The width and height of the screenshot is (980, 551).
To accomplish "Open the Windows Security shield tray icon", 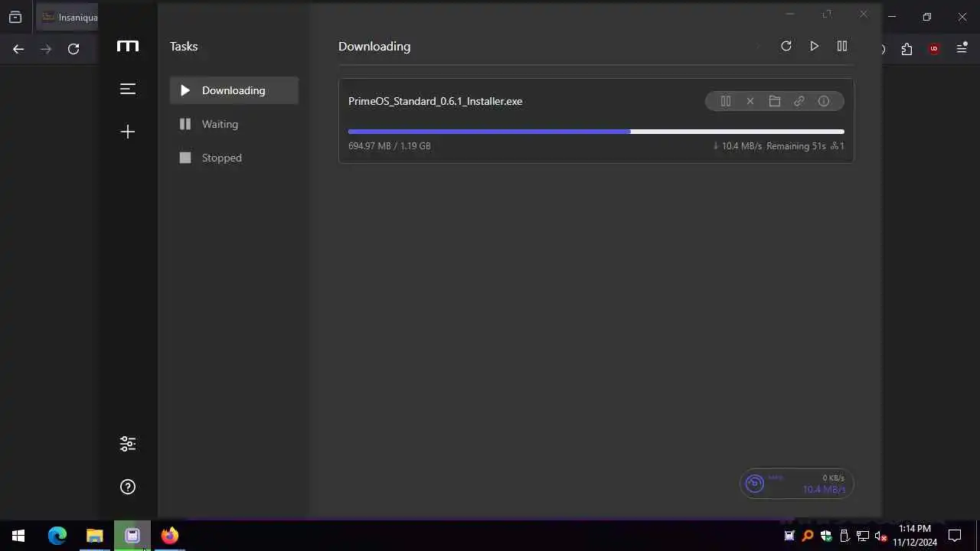I will tap(826, 536).
